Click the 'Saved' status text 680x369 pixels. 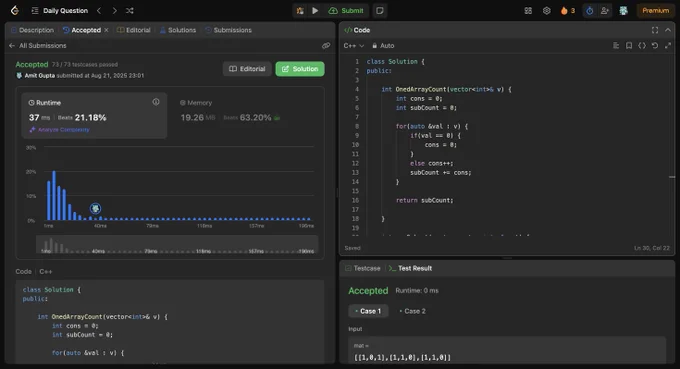(352, 248)
